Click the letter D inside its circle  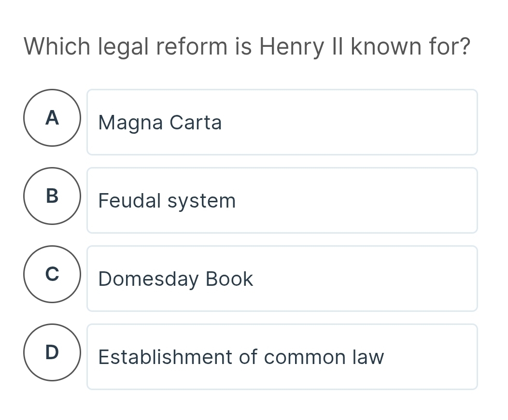(52, 352)
